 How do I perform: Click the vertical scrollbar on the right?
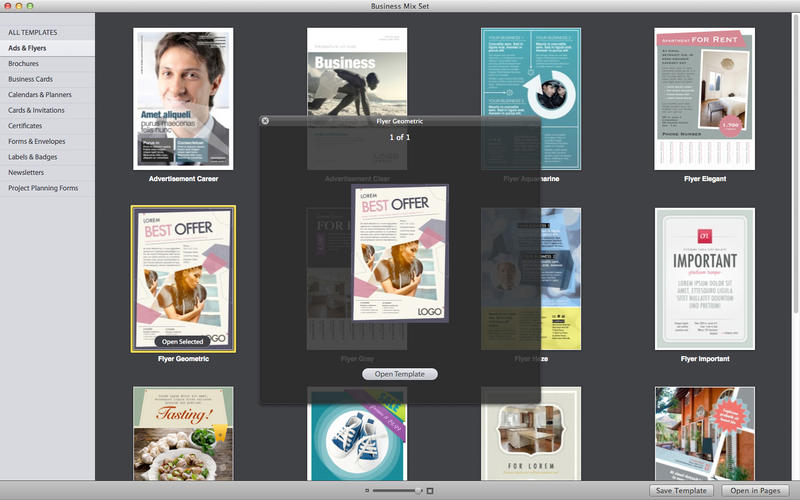coord(795,163)
